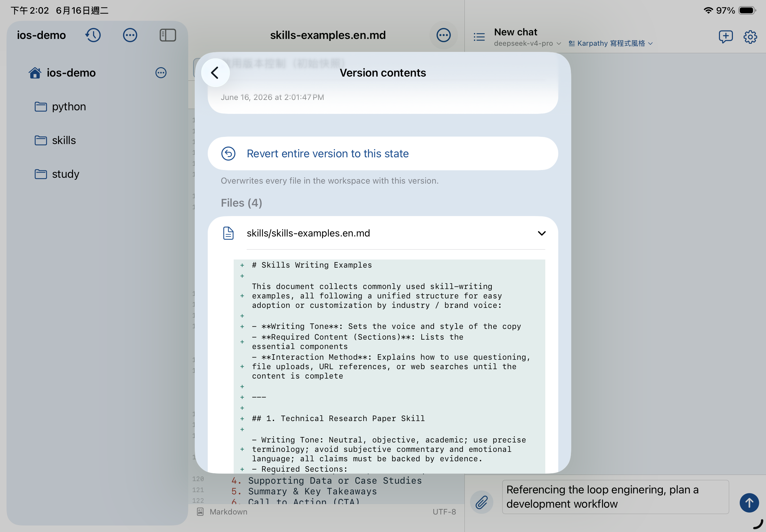Image resolution: width=766 pixels, height=532 pixels.
Task: Open the ios-demo header more options menu
Action: click(x=130, y=35)
